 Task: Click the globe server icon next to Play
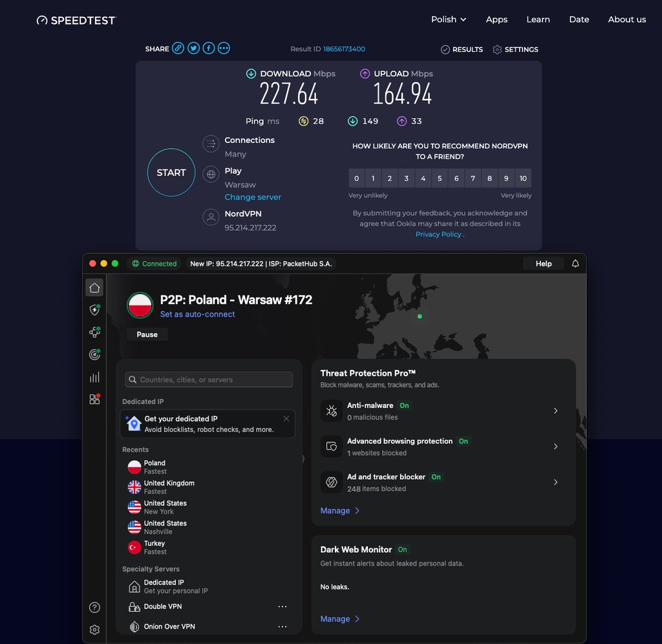pyautogui.click(x=211, y=175)
